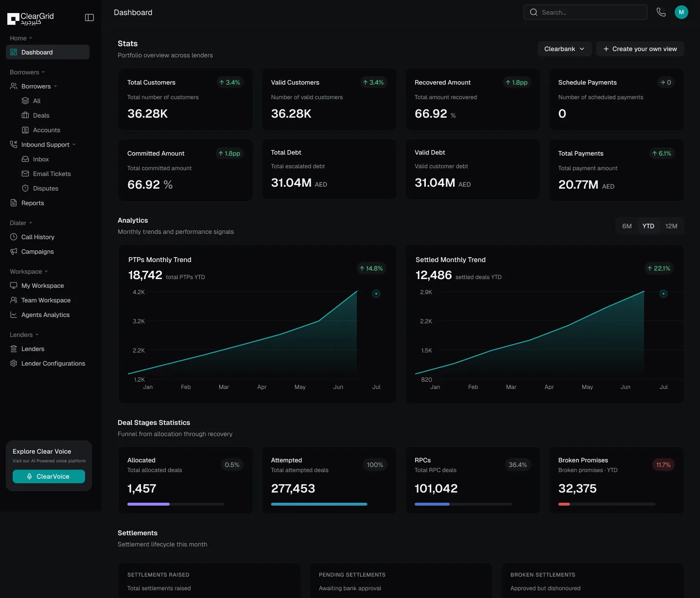Click the My Workspace monitor icon
Viewport: 700px width, 598px height.
point(14,285)
